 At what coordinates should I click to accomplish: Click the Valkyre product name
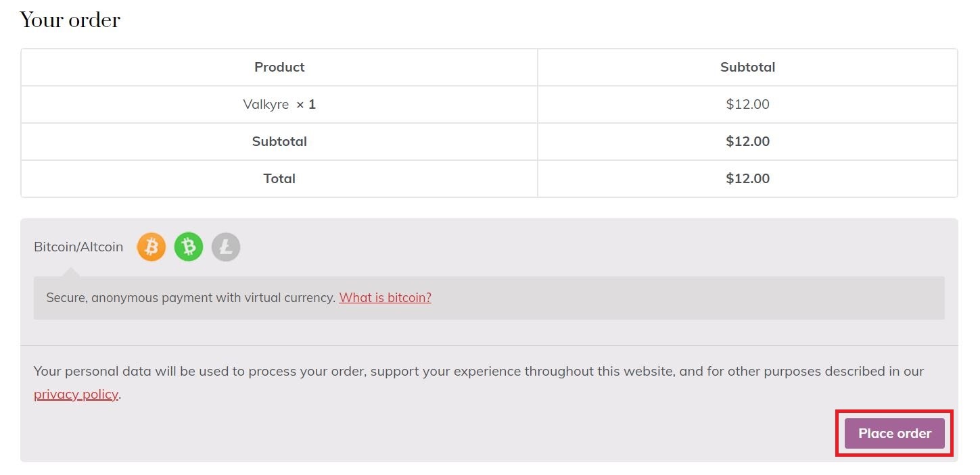tap(266, 105)
